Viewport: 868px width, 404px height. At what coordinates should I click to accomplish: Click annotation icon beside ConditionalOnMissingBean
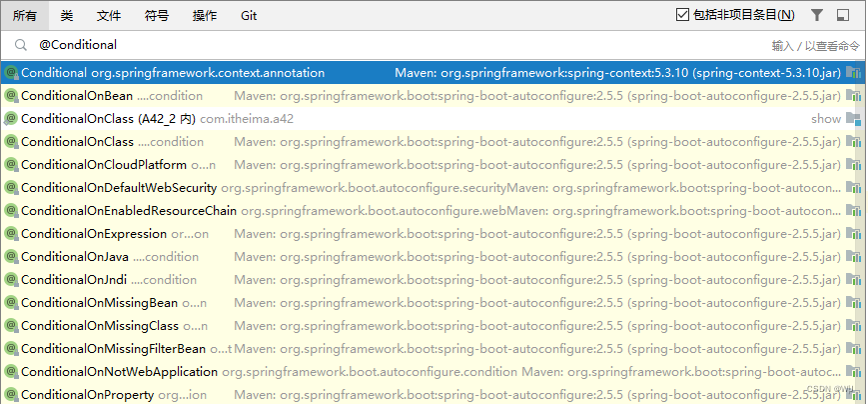[x=11, y=303]
